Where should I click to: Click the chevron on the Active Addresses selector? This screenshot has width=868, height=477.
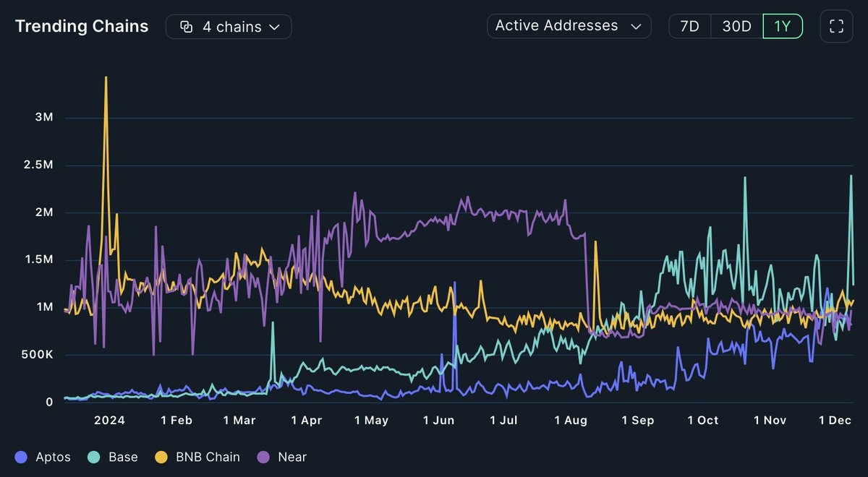click(635, 26)
